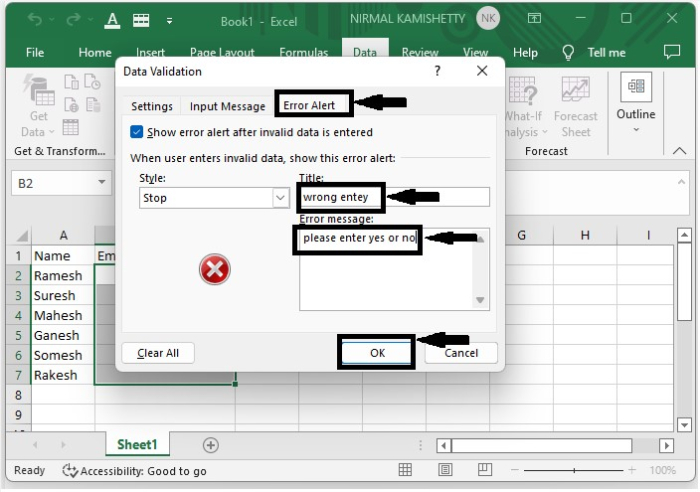
Task: Click the Redo arrow icon
Action: (73, 19)
